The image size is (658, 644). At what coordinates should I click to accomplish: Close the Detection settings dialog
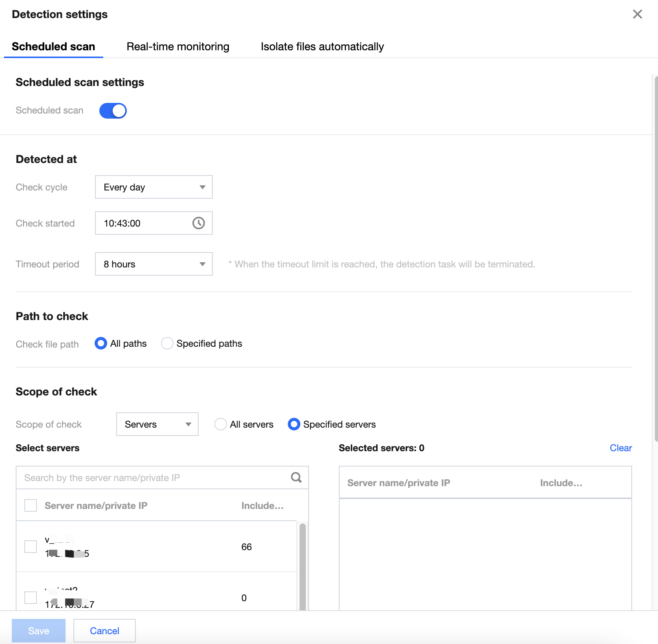pyautogui.click(x=637, y=15)
